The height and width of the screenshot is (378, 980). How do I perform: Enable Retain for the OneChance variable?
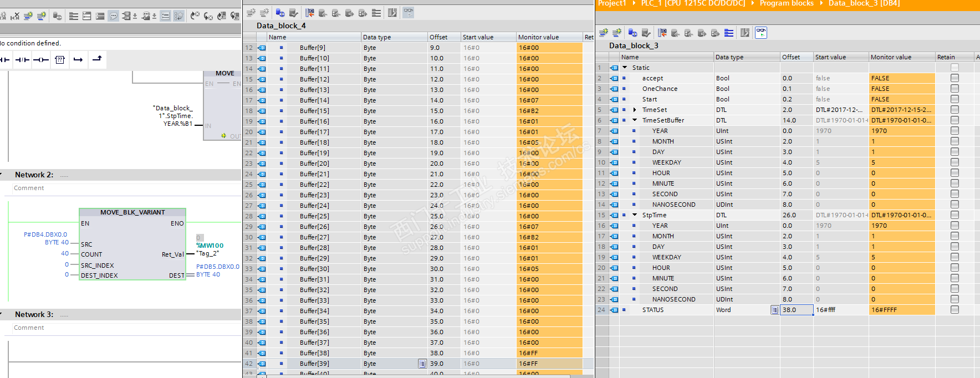click(x=954, y=89)
